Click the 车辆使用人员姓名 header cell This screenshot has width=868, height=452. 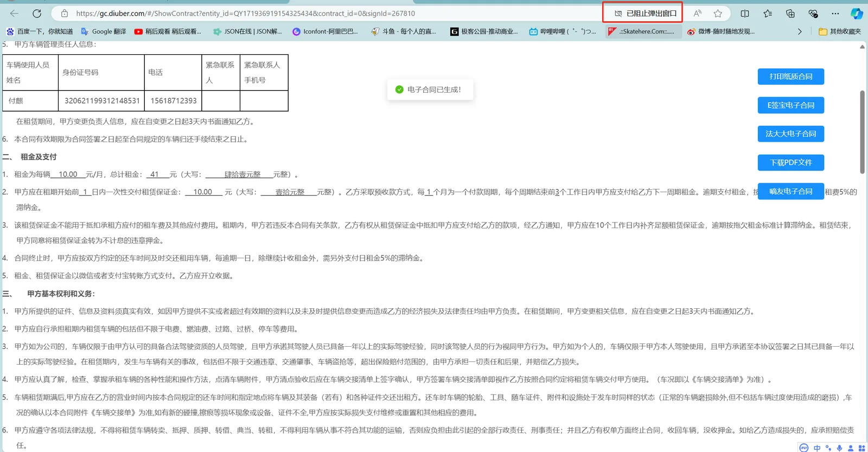pos(30,72)
